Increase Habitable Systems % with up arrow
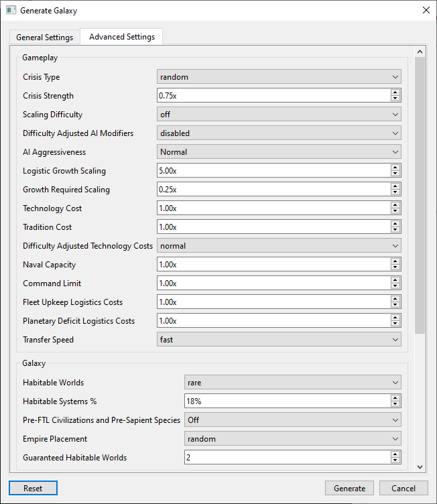Image resolution: width=437 pixels, height=504 pixels. click(x=395, y=398)
